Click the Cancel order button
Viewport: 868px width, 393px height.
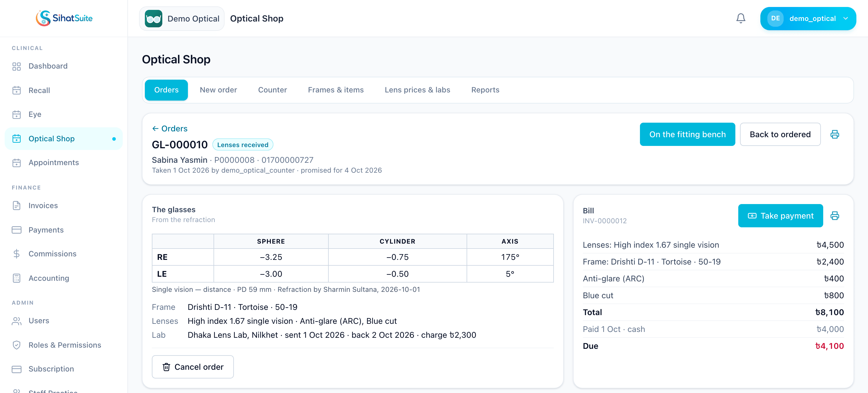click(192, 367)
